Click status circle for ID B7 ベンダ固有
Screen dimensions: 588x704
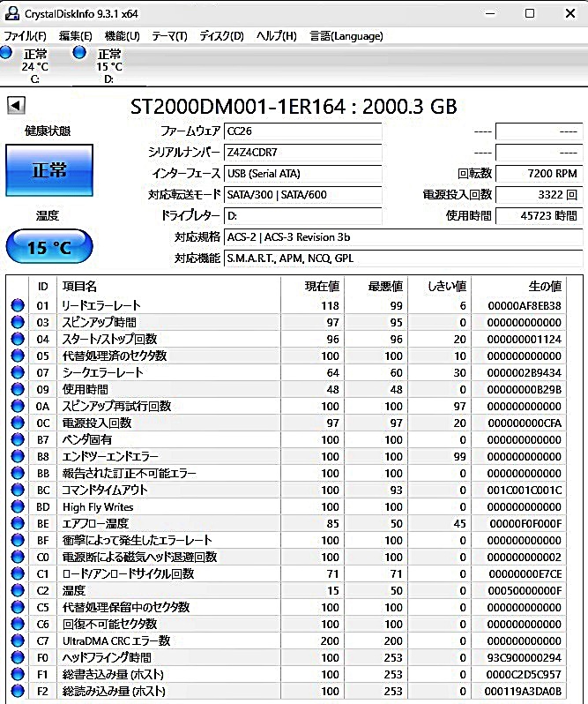[18, 439]
